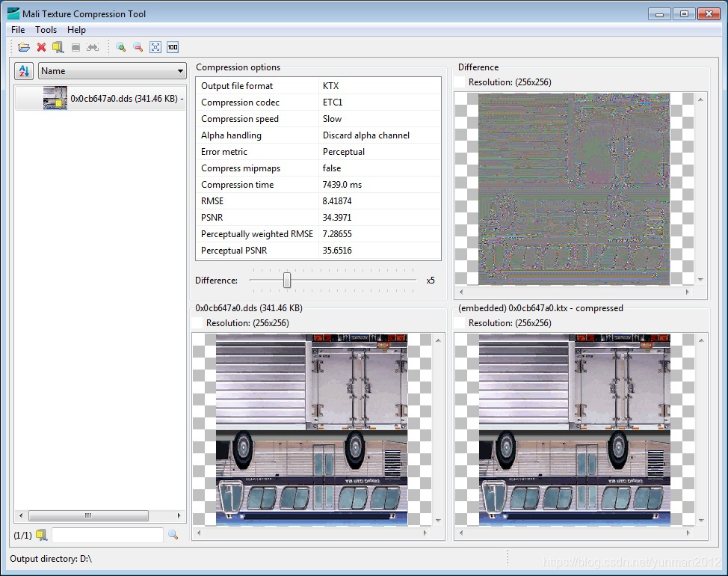Screen dimensions: 728x576
Task: Open the Tools menu
Action: (46, 30)
